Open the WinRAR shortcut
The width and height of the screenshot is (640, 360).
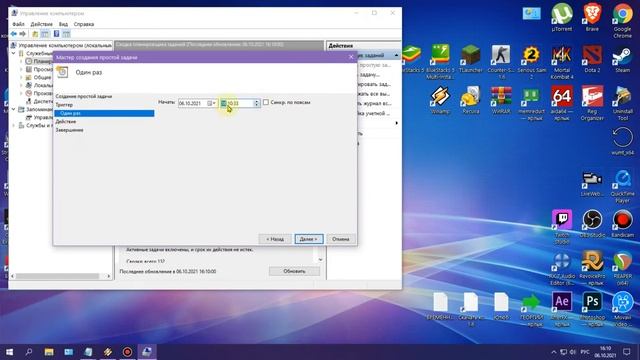click(x=501, y=100)
